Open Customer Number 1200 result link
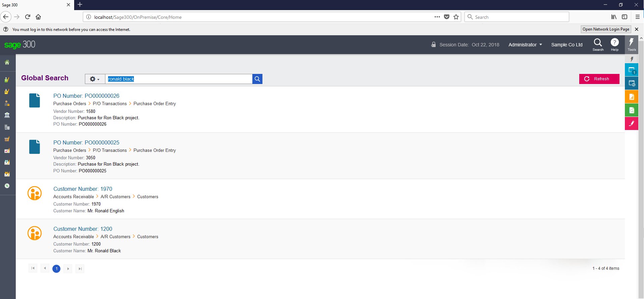644x299 pixels. click(83, 229)
